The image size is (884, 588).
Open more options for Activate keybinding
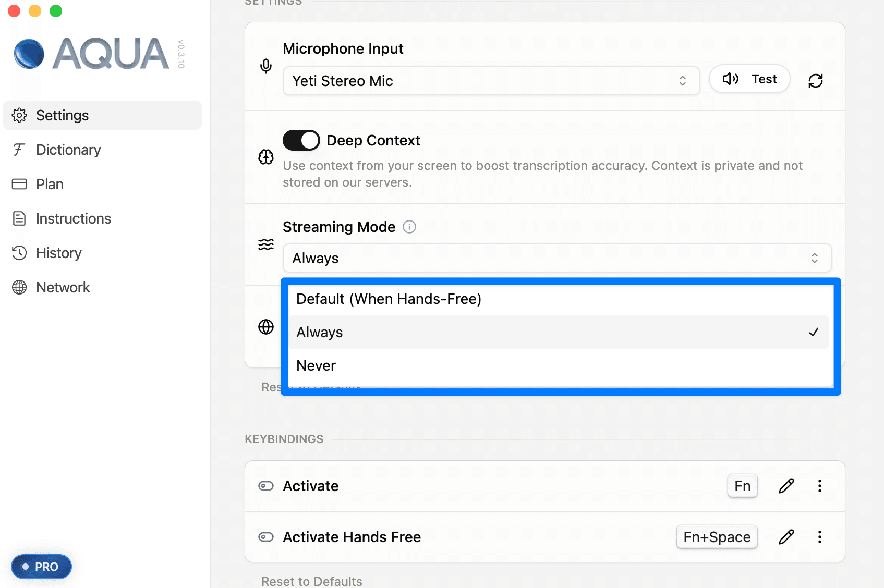click(819, 486)
